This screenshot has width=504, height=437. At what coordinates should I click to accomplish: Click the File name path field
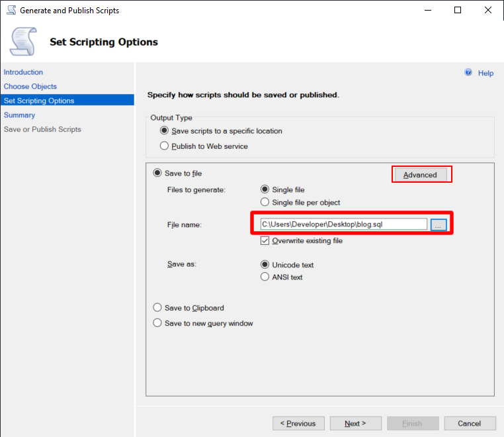344,224
